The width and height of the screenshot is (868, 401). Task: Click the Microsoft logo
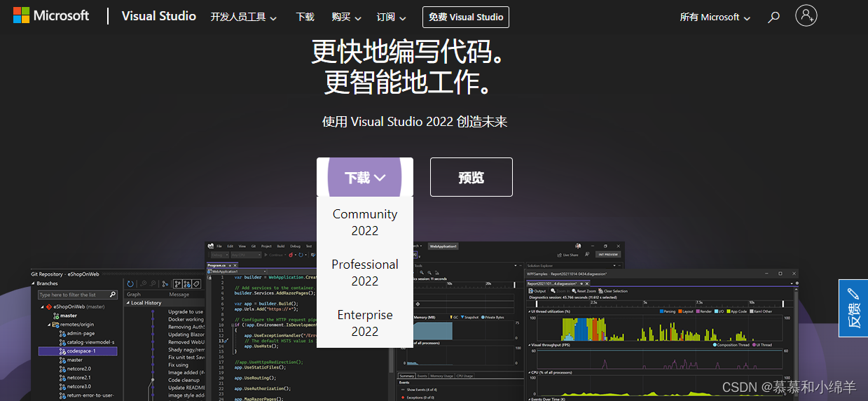point(51,16)
